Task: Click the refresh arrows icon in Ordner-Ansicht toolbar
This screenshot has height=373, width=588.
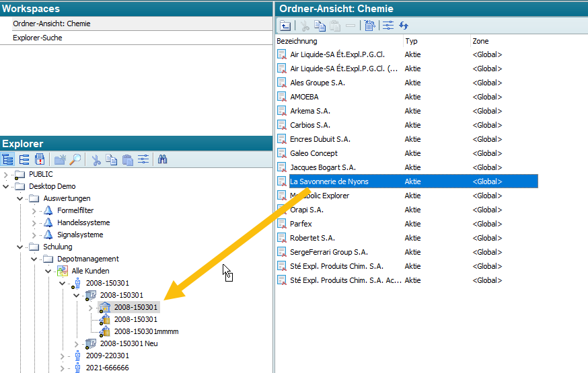Action: 404,26
